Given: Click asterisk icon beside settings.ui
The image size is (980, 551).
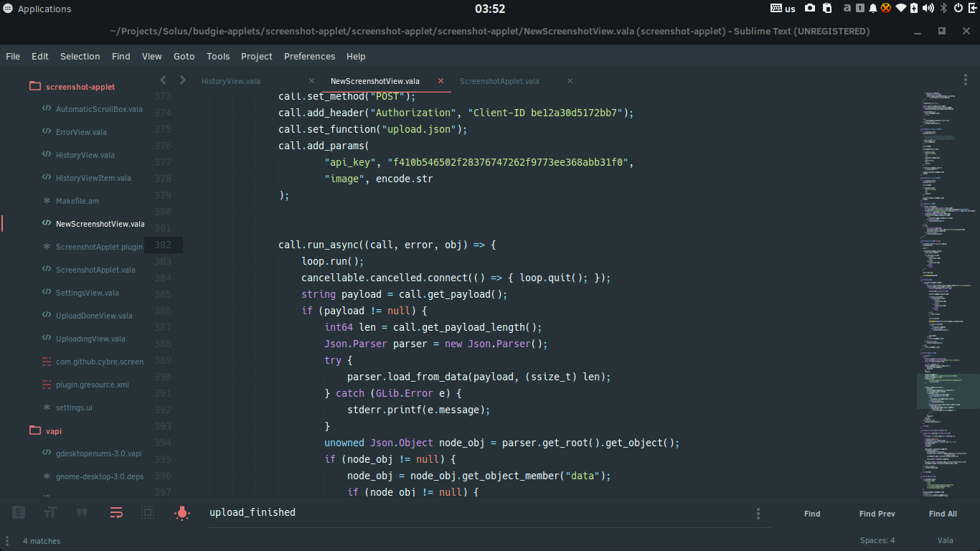Looking at the screenshot, I should click(x=47, y=408).
